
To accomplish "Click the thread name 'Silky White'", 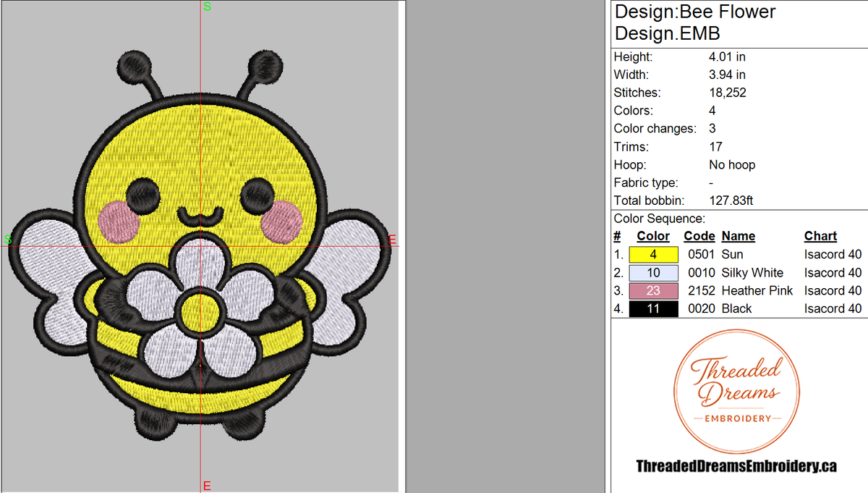I will click(752, 273).
